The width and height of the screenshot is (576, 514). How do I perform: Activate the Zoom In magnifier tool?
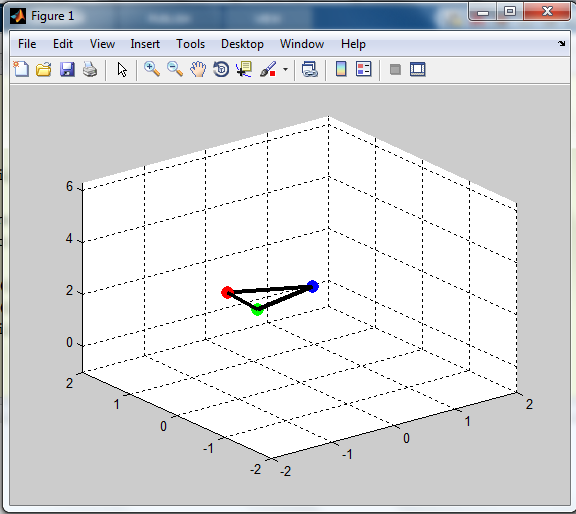pyautogui.click(x=152, y=69)
